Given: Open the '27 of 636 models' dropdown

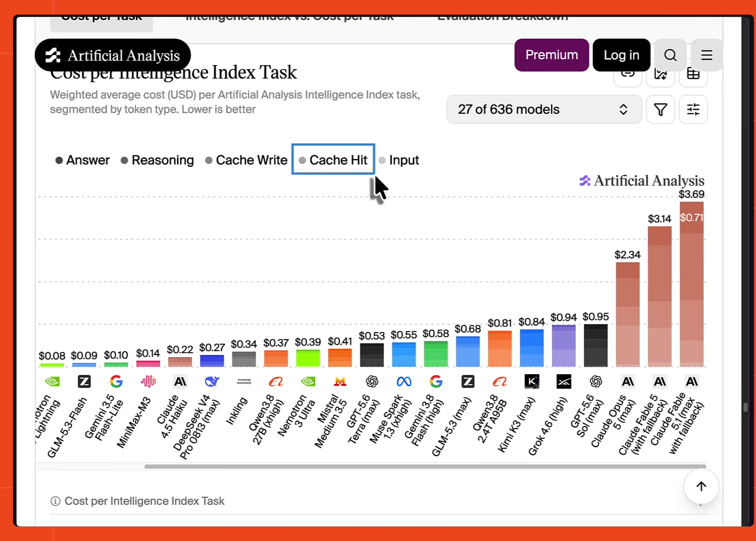Looking at the screenshot, I should point(544,109).
